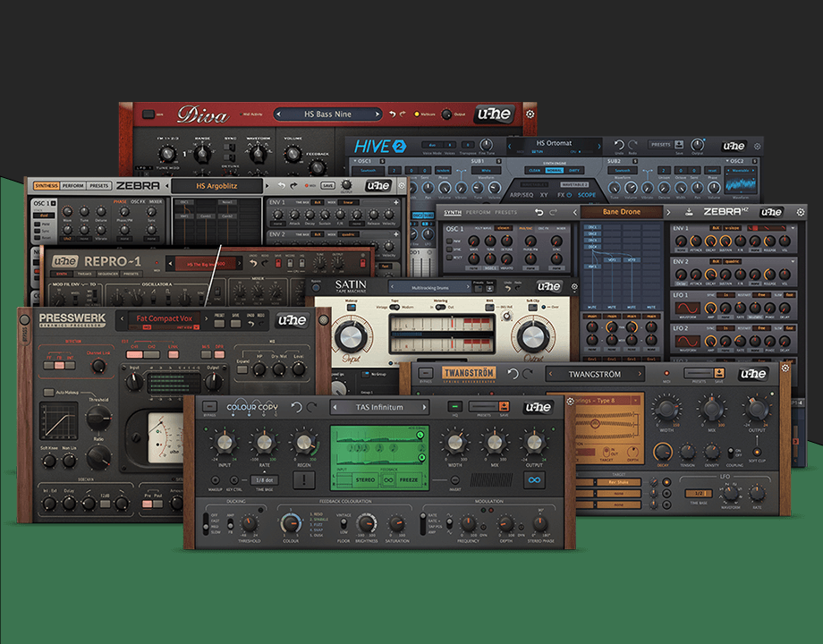Click undo arrow in the Diva header
Viewport: 823px width, 644px height.
click(x=392, y=114)
